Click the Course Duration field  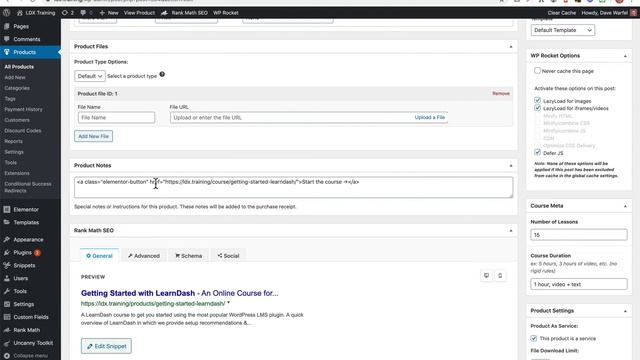coord(579,284)
